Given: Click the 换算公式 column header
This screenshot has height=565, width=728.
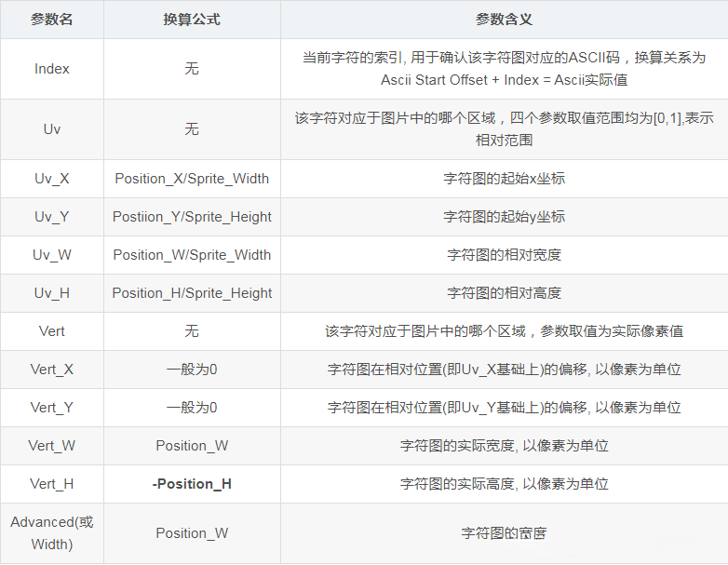Looking at the screenshot, I should pyautogui.click(x=192, y=20).
